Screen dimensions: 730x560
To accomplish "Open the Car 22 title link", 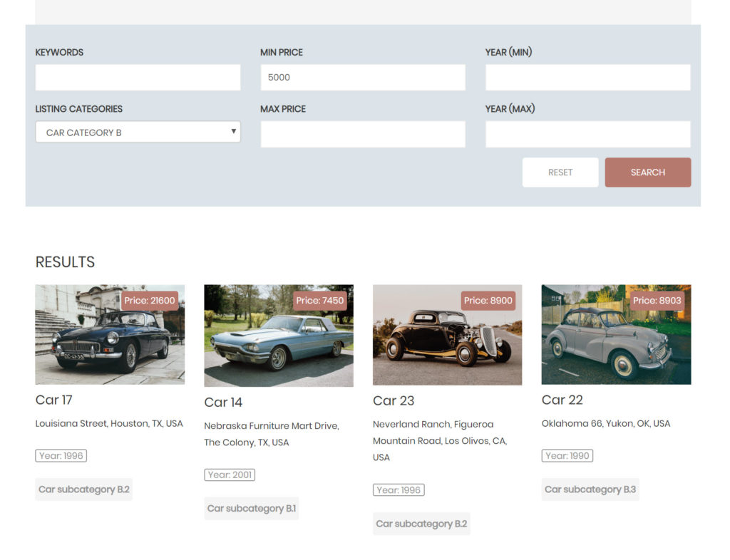I will (562, 400).
